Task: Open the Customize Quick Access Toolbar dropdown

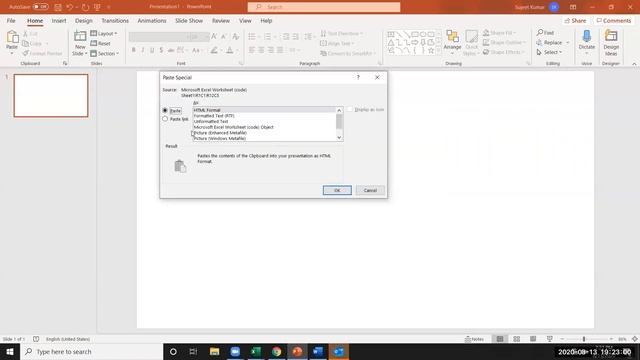Action: [109, 7]
